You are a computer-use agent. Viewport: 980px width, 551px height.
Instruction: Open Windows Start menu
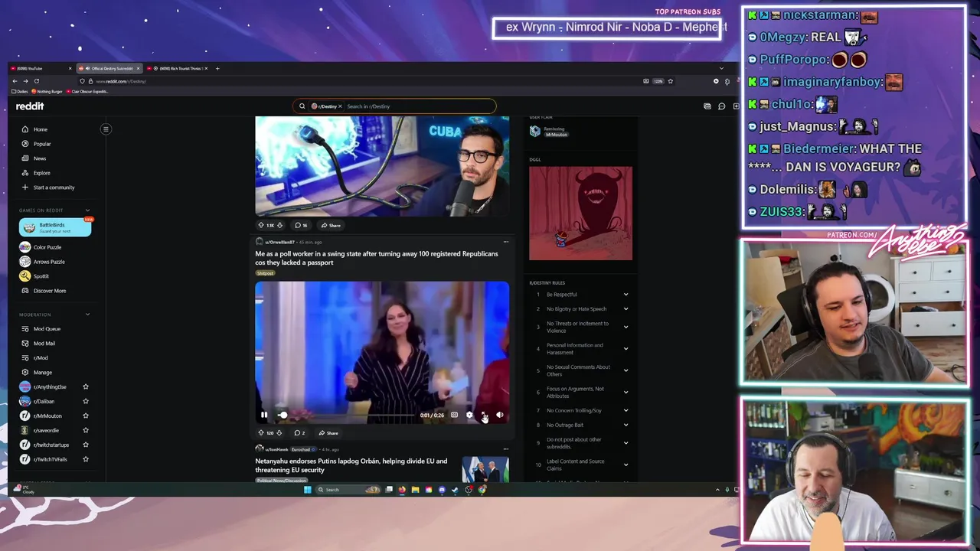click(308, 490)
